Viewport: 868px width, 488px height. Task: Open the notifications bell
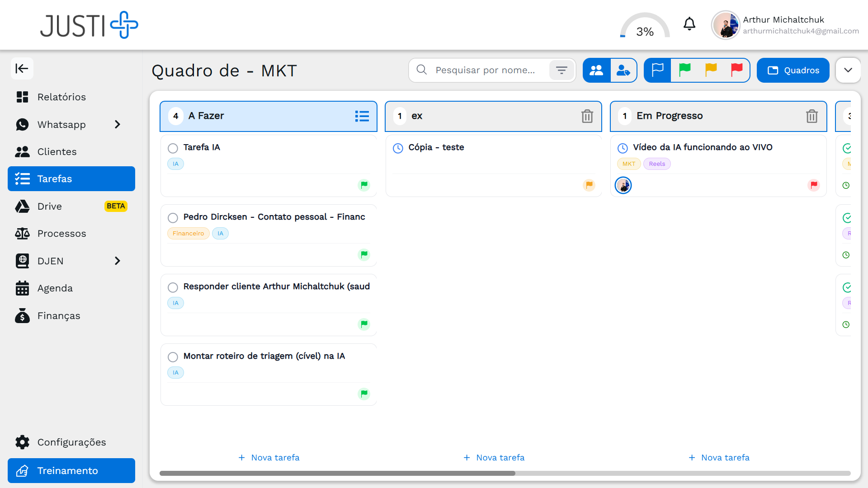pos(689,24)
